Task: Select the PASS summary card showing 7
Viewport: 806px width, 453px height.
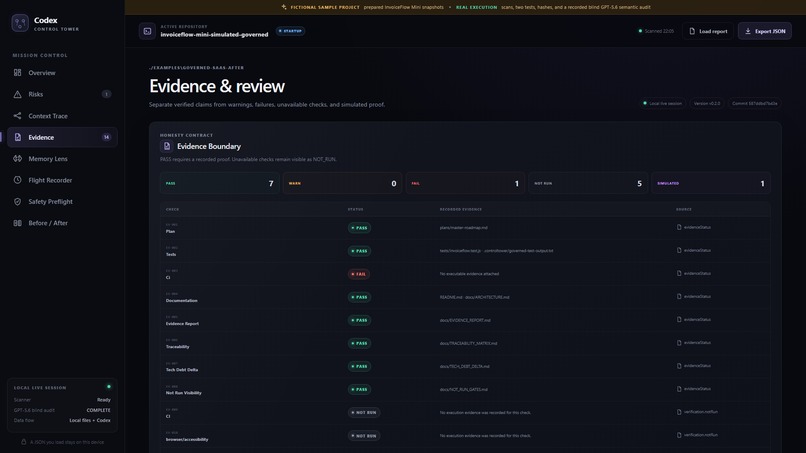Action: coord(220,184)
